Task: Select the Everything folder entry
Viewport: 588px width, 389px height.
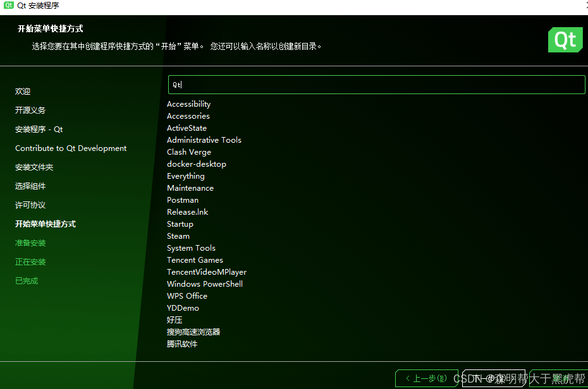Action: click(x=186, y=176)
